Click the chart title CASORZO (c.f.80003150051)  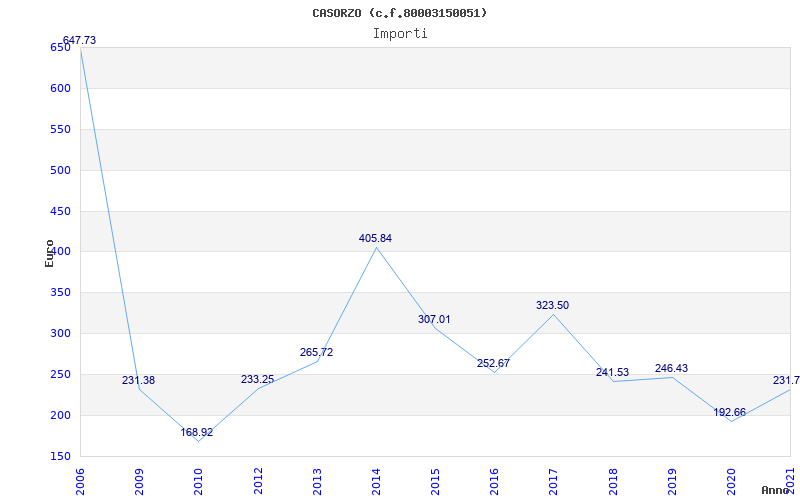400,13
